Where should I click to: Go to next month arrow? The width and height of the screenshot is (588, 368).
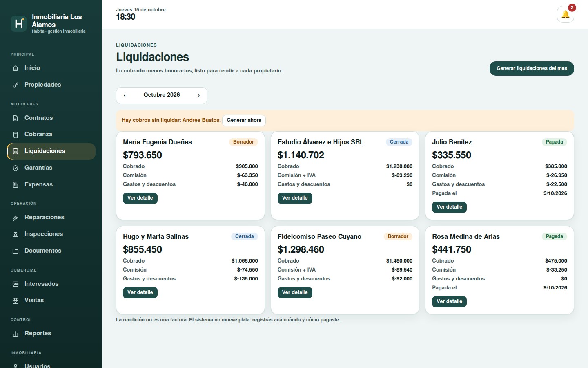[x=199, y=95]
